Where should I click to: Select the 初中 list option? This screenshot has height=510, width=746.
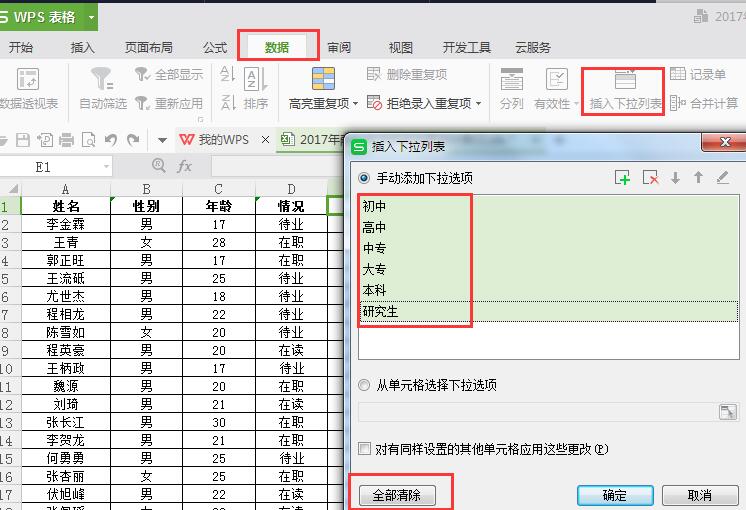549,206
